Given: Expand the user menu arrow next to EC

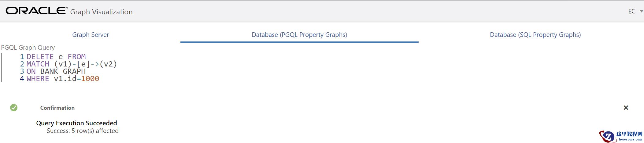Looking at the screenshot, I should tap(641, 11).
